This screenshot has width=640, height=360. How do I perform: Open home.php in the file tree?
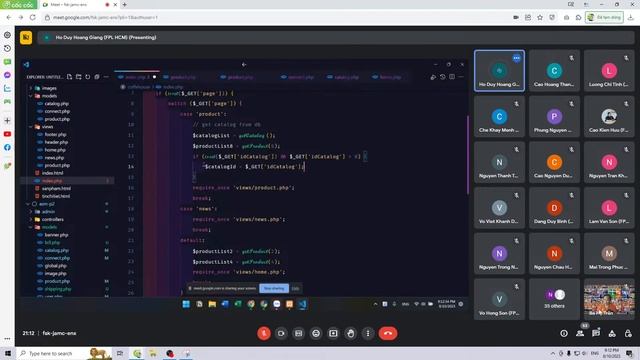[x=55, y=150]
